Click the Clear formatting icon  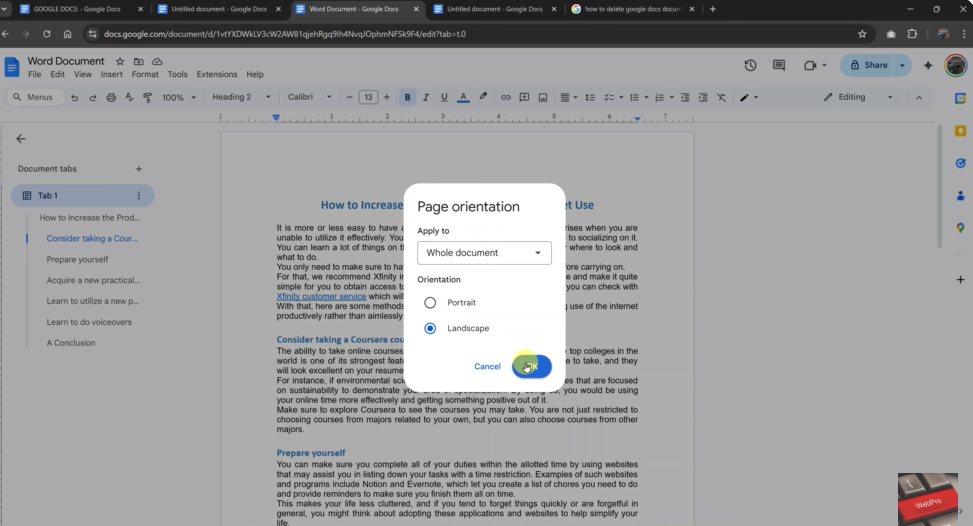[x=721, y=97]
